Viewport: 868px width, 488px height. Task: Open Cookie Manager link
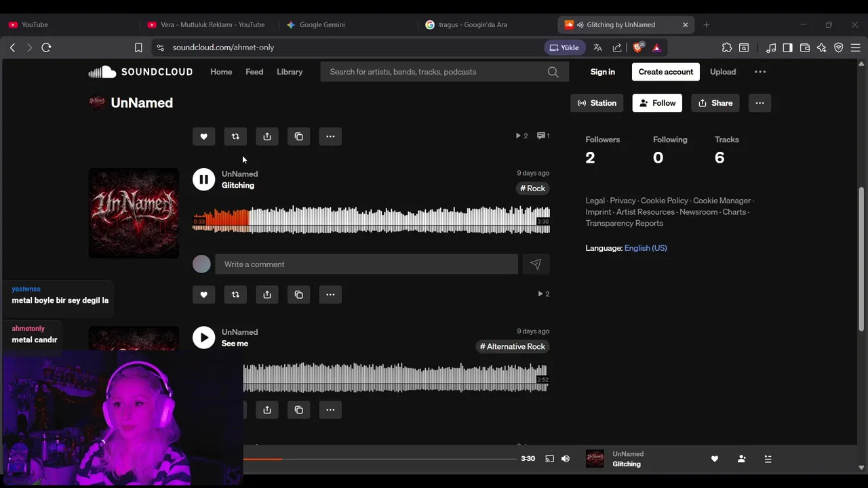(722, 201)
